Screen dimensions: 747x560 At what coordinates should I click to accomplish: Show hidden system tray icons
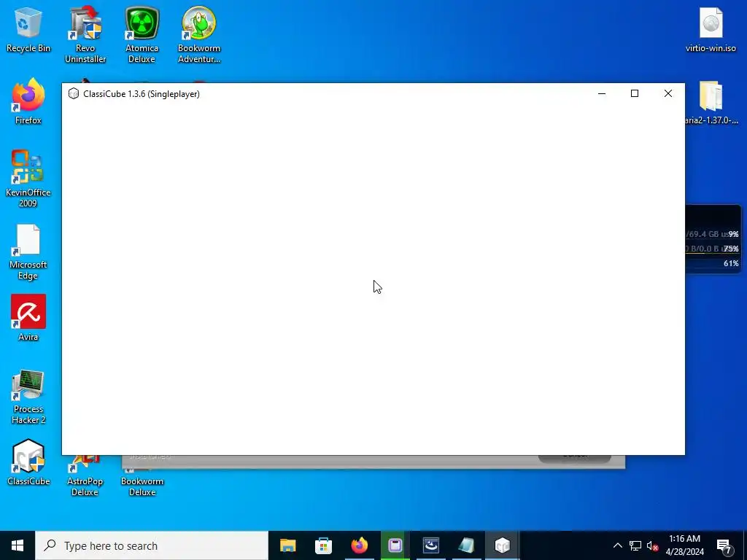[617, 545]
